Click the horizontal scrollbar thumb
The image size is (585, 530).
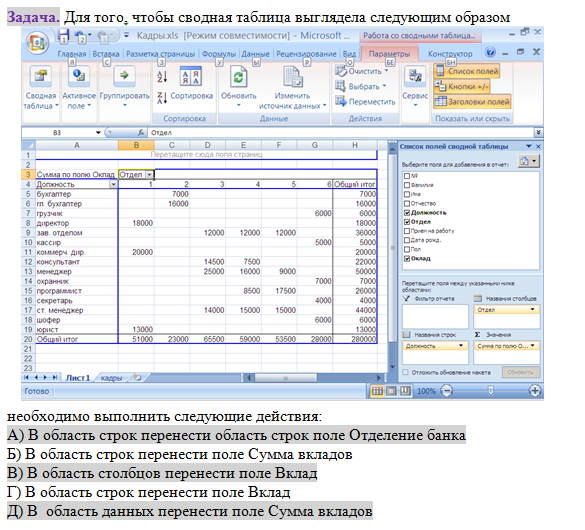pos(285,378)
